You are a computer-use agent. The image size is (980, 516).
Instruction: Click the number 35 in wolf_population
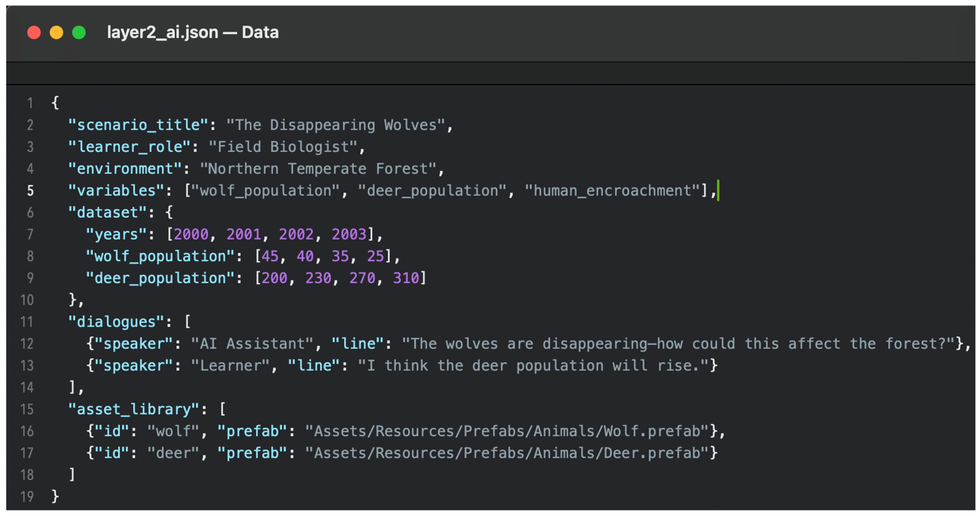tap(340, 256)
